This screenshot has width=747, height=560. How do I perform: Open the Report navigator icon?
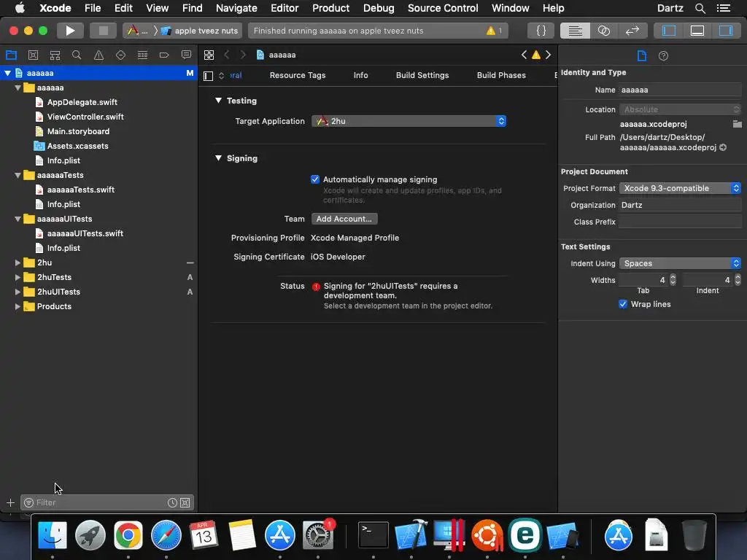(x=186, y=55)
